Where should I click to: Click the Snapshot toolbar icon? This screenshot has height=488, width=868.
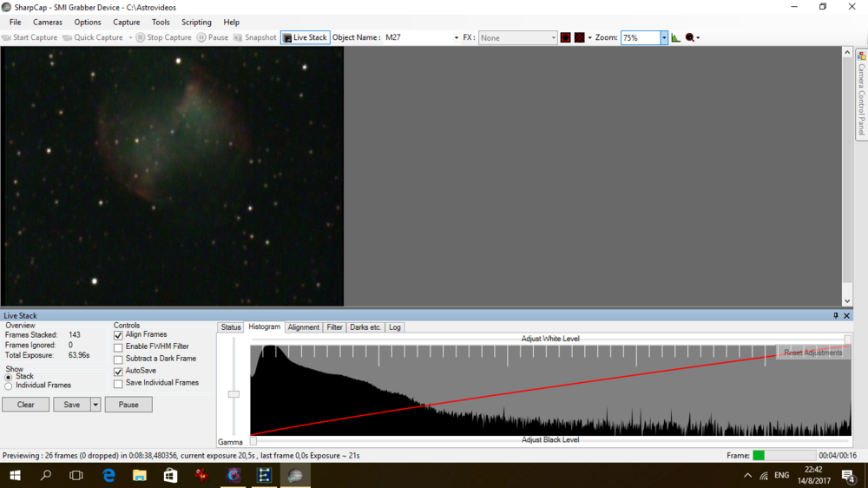pos(254,37)
